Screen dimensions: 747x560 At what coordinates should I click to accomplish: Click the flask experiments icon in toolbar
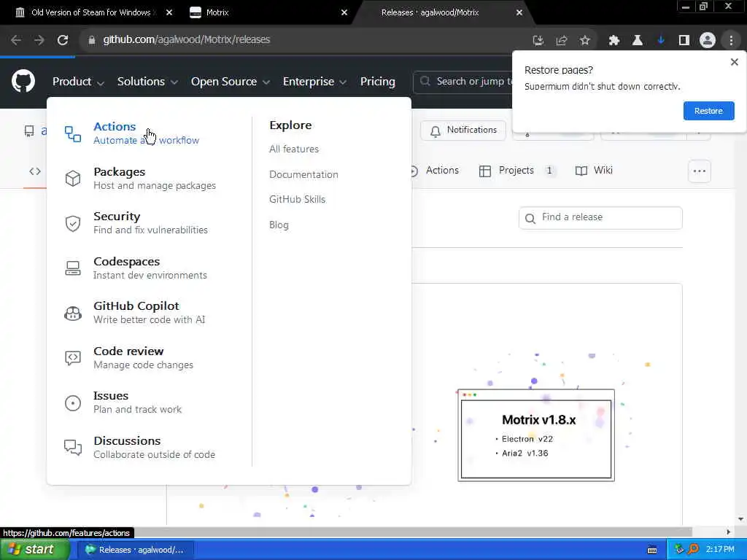click(x=637, y=41)
